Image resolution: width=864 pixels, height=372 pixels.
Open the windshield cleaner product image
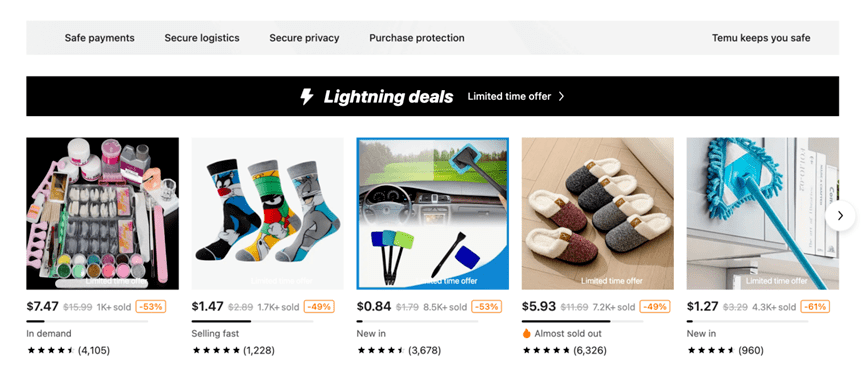[433, 213]
